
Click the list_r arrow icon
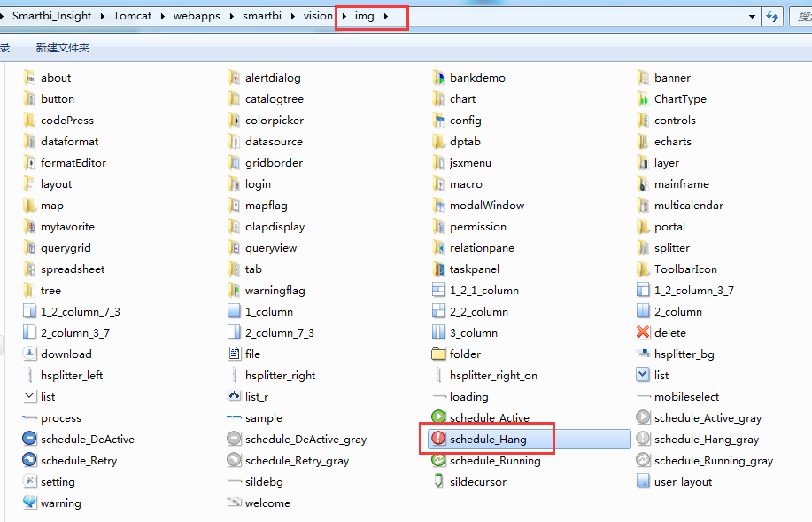pos(234,396)
